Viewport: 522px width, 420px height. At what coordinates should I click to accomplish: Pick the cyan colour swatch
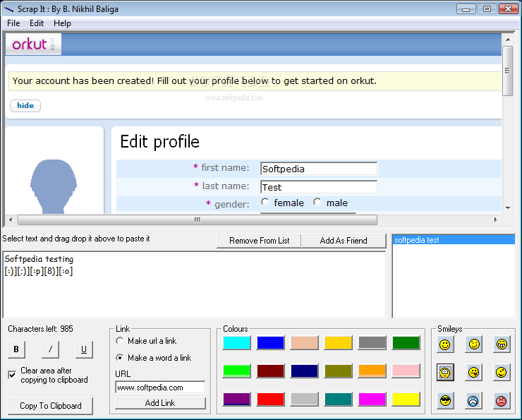coord(237,343)
